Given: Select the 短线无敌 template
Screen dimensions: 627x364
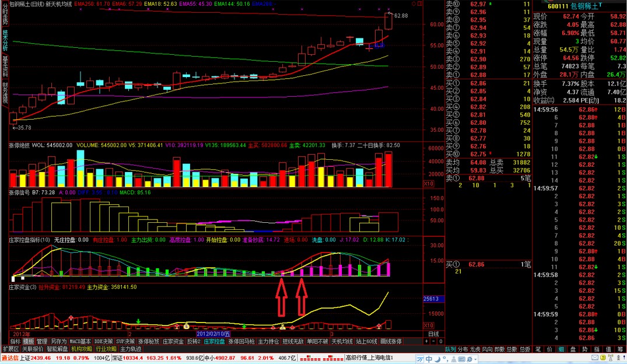Looking at the screenshot, I should (x=293, y=342).
